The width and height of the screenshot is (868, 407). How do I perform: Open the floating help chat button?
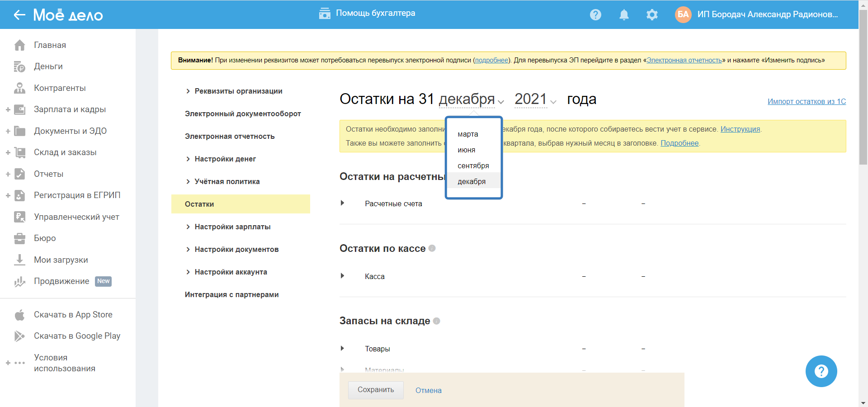821,371
